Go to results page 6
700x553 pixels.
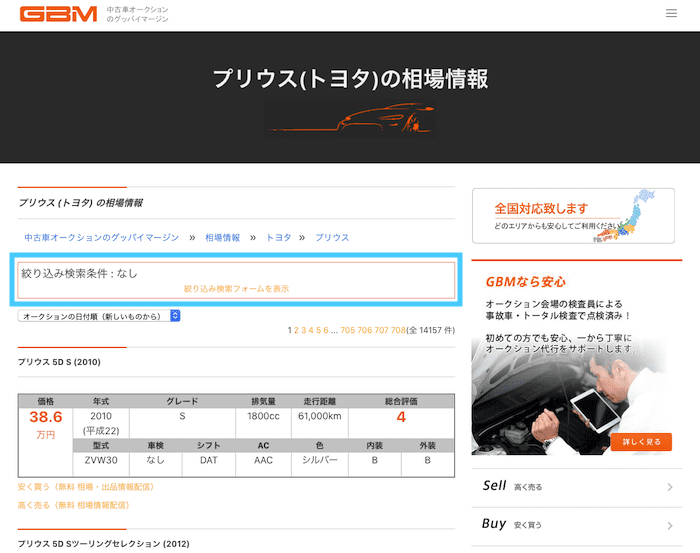coord(326,330)
